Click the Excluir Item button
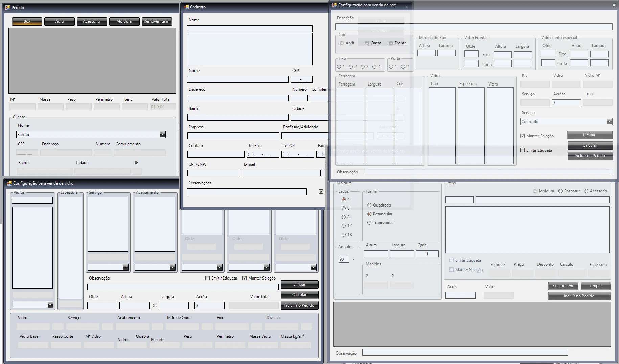Screen dimensions: 619x364 563,286
